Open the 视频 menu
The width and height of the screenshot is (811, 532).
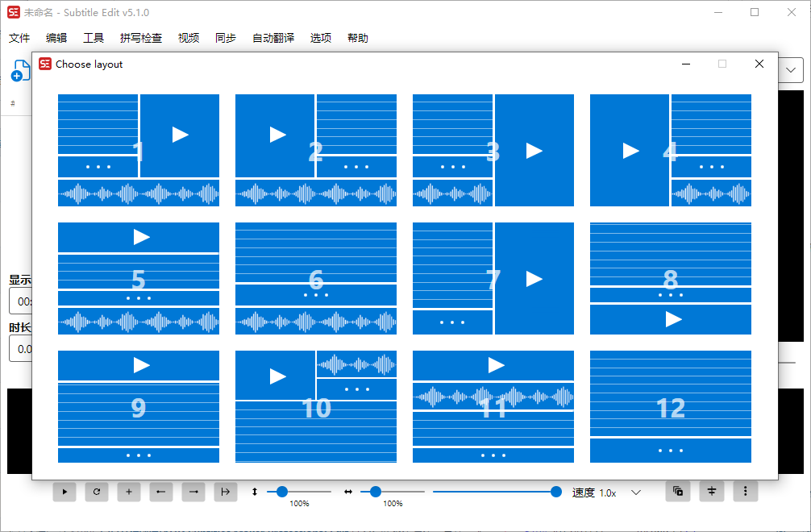point(189,38)
